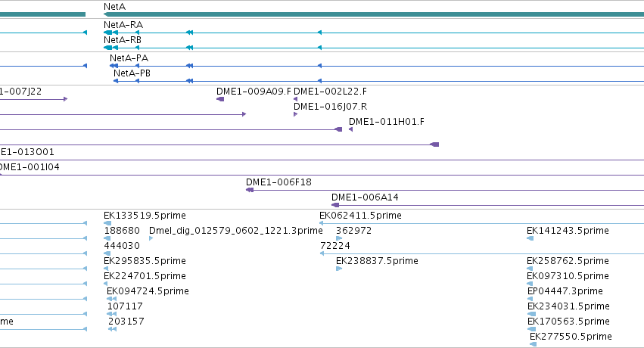Click the NetA-RA transcript label
644x348 pixels.
click(123, 25)
